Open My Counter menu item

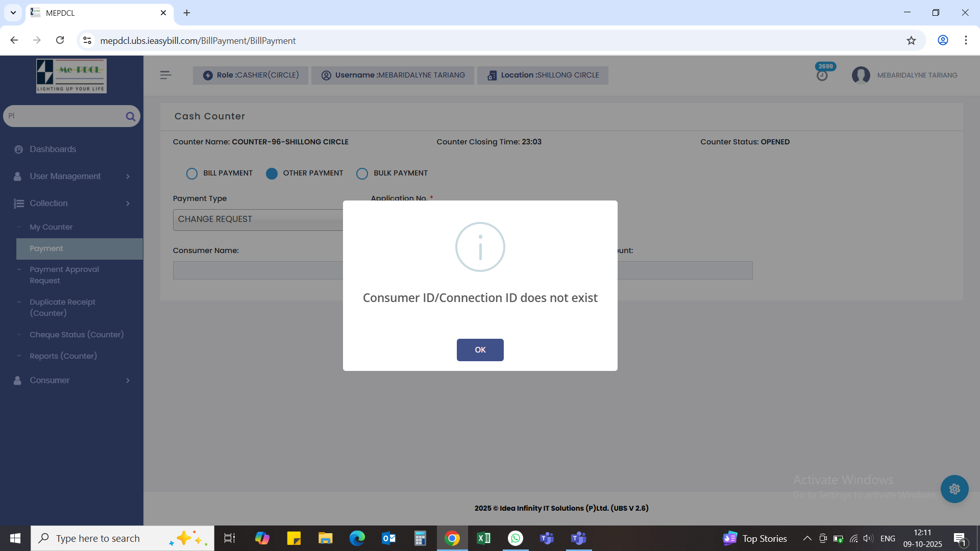[51, 227]
